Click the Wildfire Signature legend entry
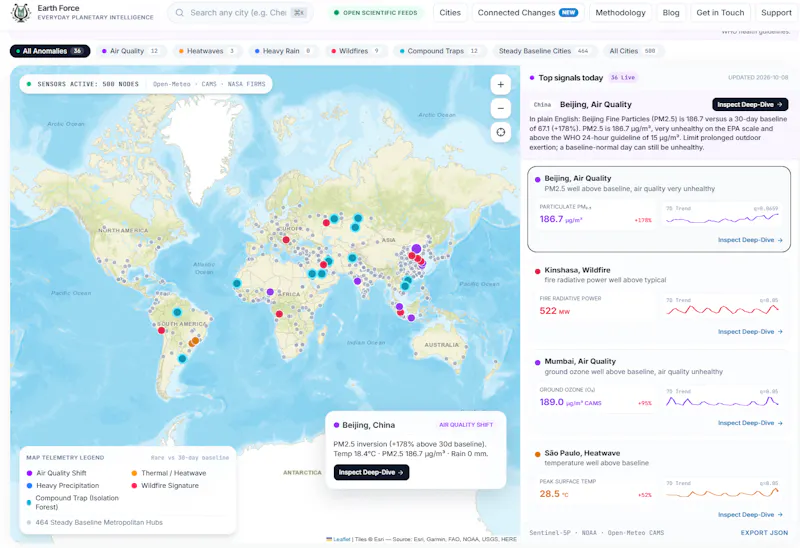 [x=165, y=486]
